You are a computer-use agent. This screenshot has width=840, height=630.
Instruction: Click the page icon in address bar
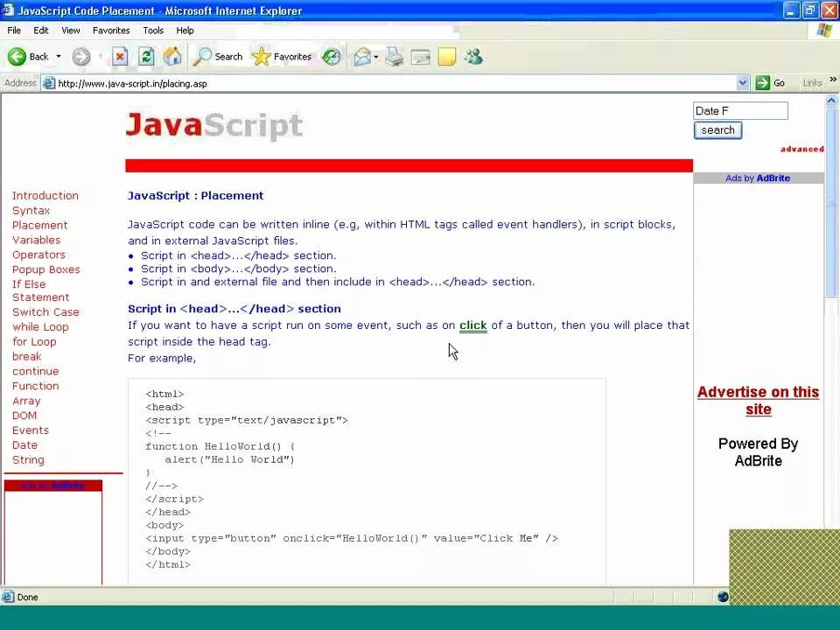(49, 83)
